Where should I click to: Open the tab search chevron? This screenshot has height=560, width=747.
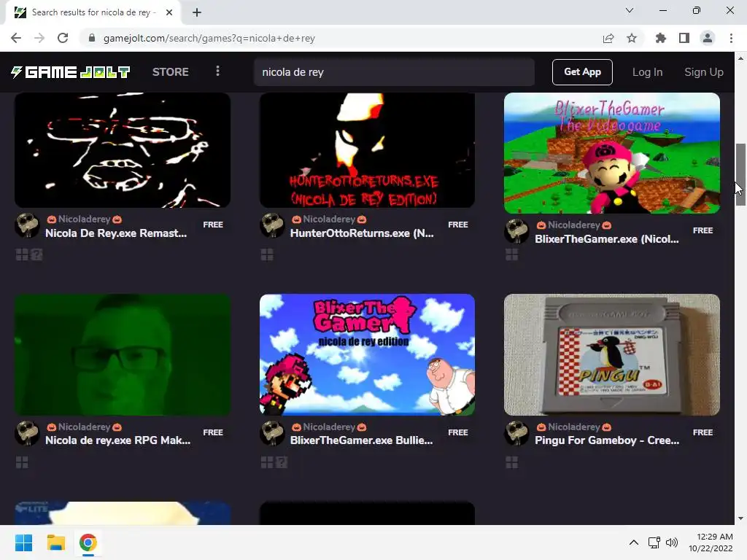click(630, 10)
